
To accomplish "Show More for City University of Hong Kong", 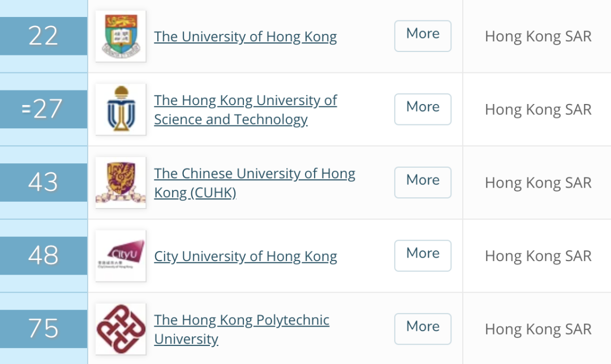I will pyautogui.click(x=423, y=256).
